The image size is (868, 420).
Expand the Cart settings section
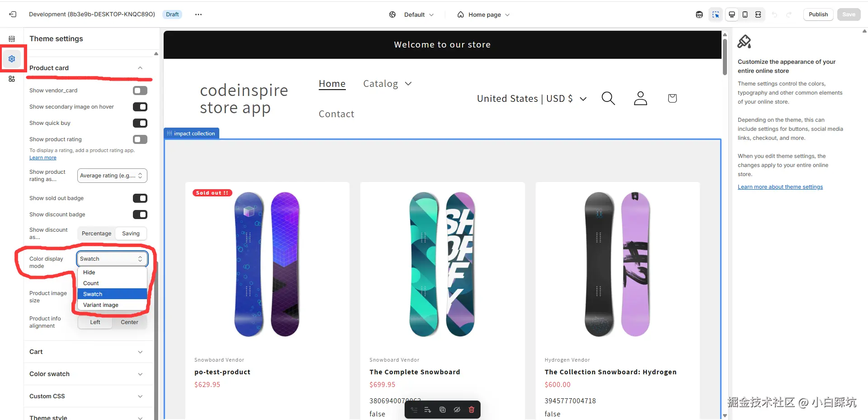coord(86,352)
